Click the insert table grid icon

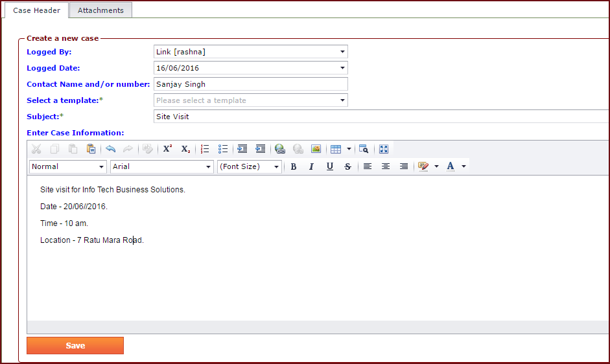pyautogui.click(x=336, y=149)
